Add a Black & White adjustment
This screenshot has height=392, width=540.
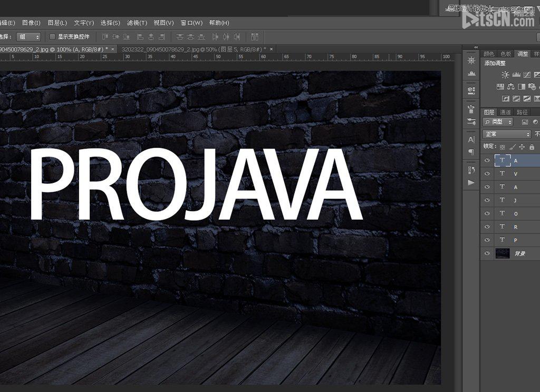522,86
